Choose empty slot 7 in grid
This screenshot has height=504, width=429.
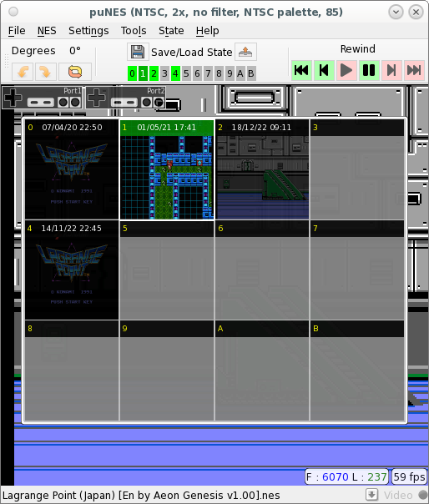pyautogui.click(x=357, y=270)
